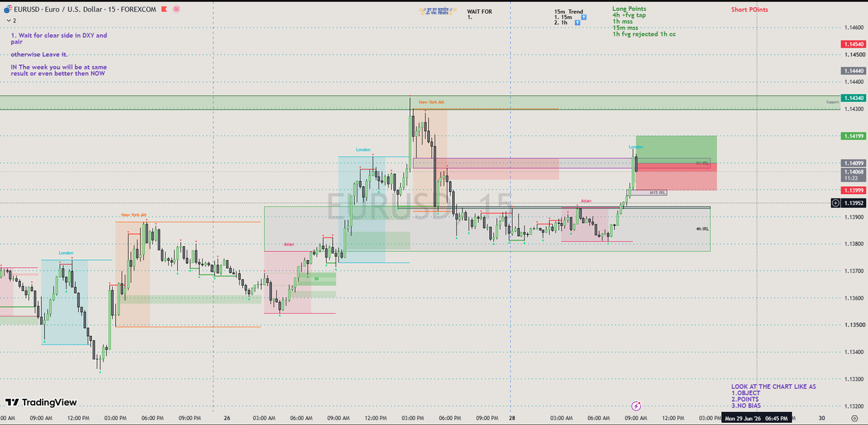The image size is (868, 425).
Task: Click the Hindi text note near top center
Action: click(438, 12)
